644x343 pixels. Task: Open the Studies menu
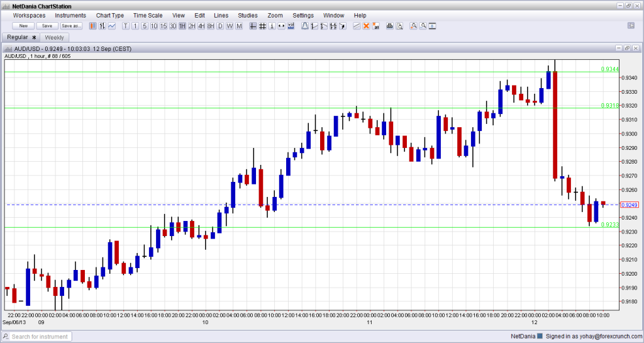(x=247, y=15)
